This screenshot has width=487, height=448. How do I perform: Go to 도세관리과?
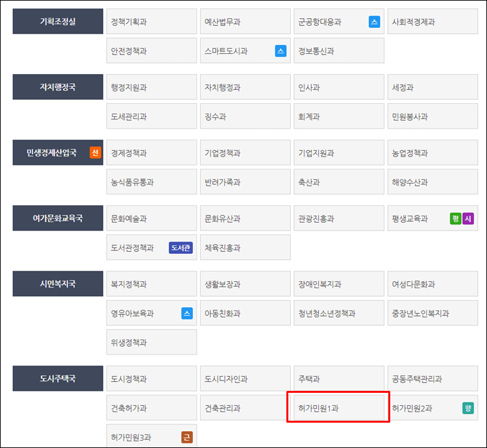pos(151,116)
